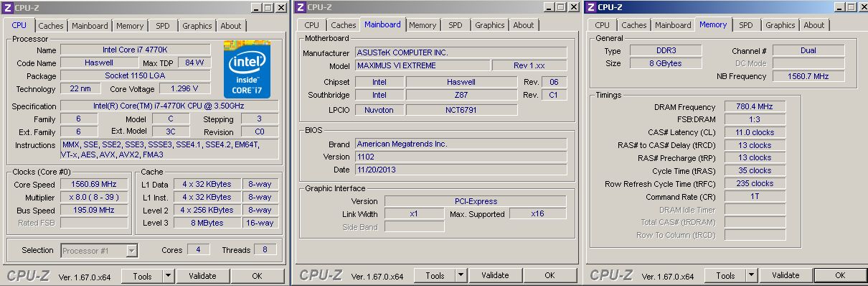Select SPD tab in Mainboard window
Viewport: 868px width, 286px height.
(456, 25)
